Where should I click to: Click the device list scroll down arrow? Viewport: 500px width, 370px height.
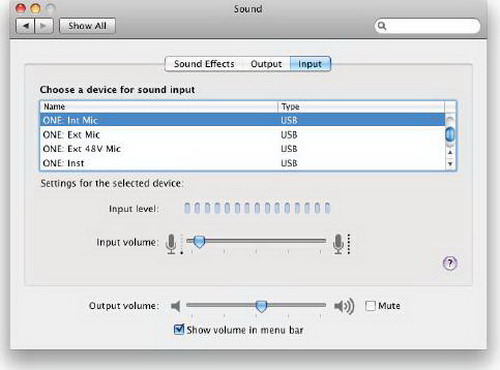(x=450, y=164)
